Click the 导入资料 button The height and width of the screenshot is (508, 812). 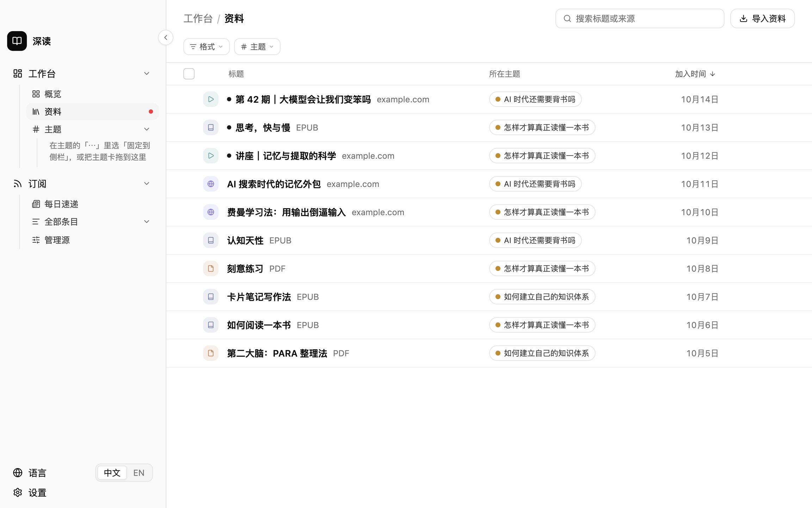(x=762, y=18)
